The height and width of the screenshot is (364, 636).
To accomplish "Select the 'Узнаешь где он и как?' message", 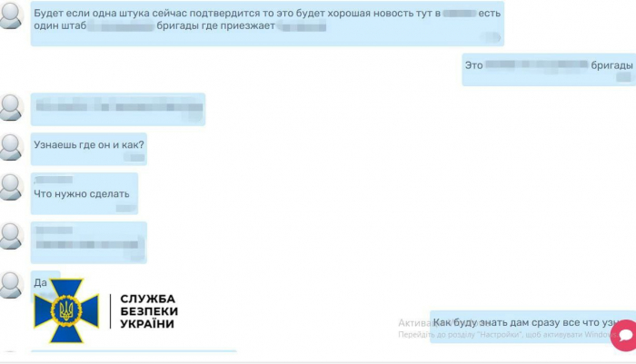I will [x=88, y=150].
